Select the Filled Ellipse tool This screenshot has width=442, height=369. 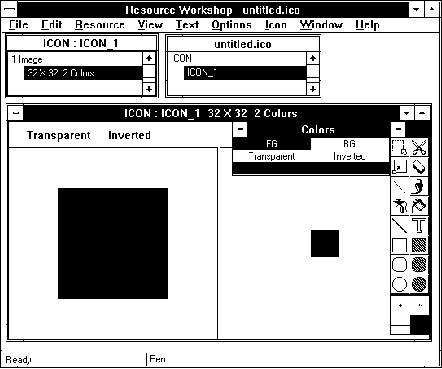[x=419, y=284]
